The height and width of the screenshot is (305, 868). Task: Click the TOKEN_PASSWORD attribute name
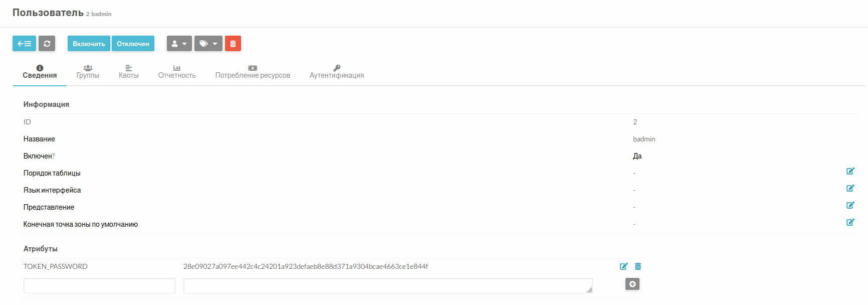coord(56,266)
